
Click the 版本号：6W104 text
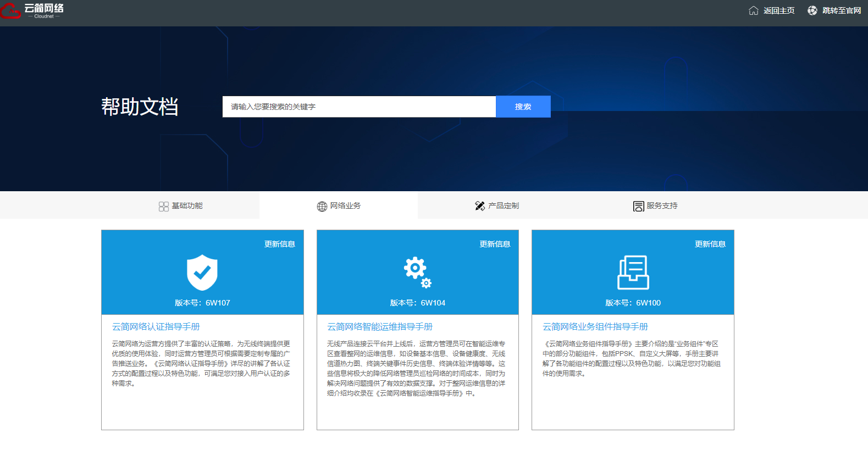[x=418, y=303]
